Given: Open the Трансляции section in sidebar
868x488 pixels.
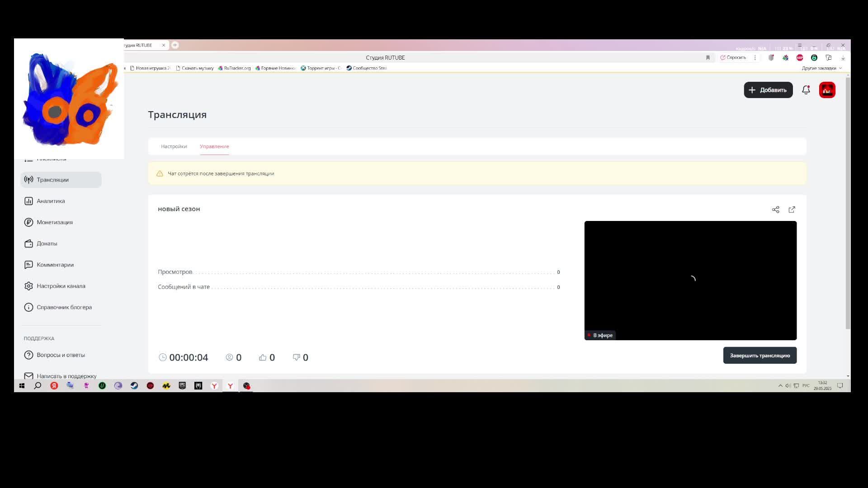Looking at the screenshot, I should 61,180.
